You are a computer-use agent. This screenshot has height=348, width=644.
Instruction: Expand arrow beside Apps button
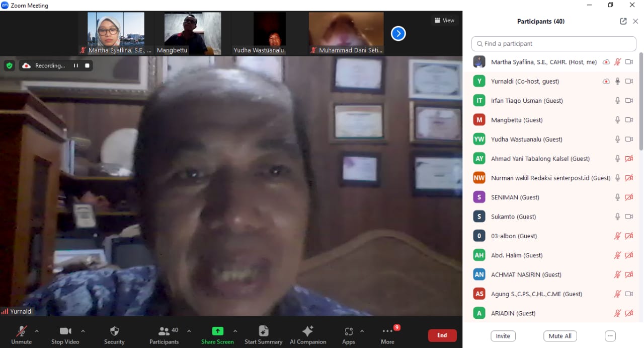[362, 331]
